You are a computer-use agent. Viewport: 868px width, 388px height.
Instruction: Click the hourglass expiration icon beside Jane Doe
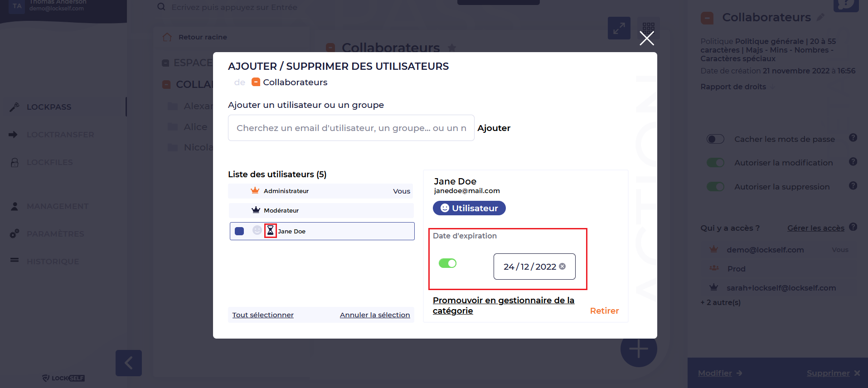pyautogui.click(x=271, y=231)
